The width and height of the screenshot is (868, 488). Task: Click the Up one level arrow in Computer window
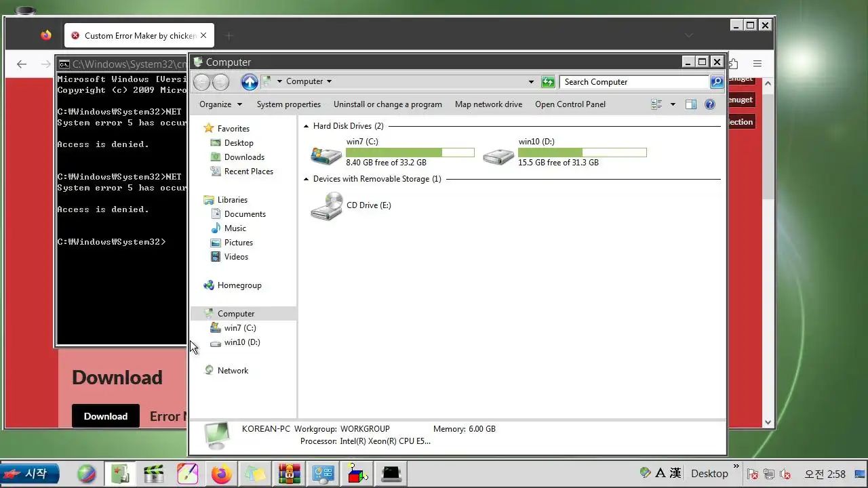pos(250,82)
